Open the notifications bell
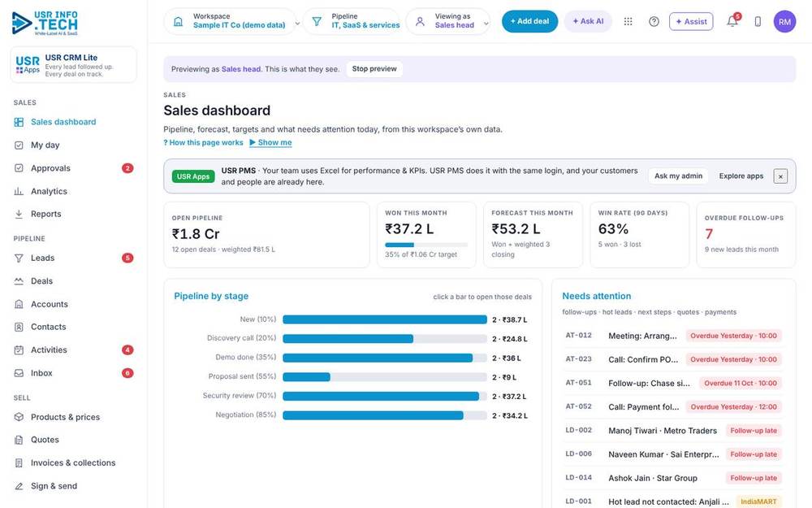Screen dimensions: 812x508 click(732, 21)
